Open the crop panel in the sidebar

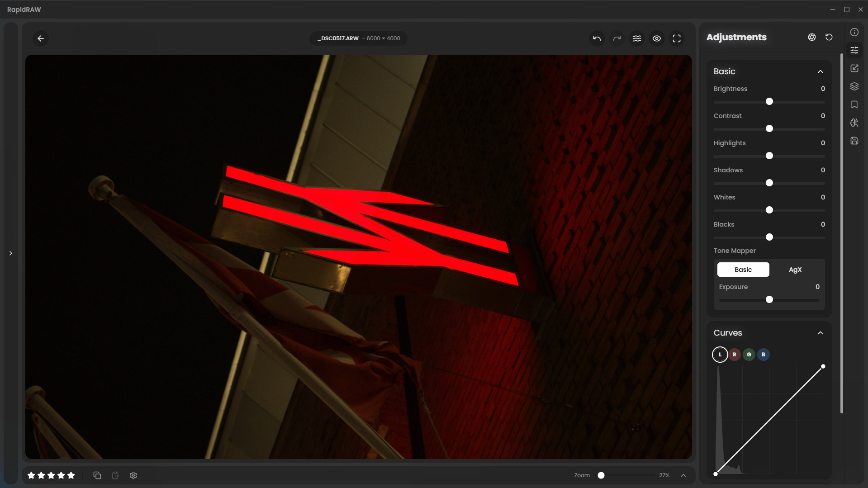854,68
